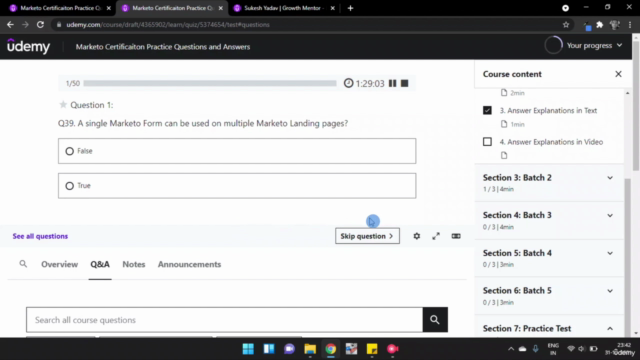
Task: Show hidden system tray icons
Action: point(511,349)
